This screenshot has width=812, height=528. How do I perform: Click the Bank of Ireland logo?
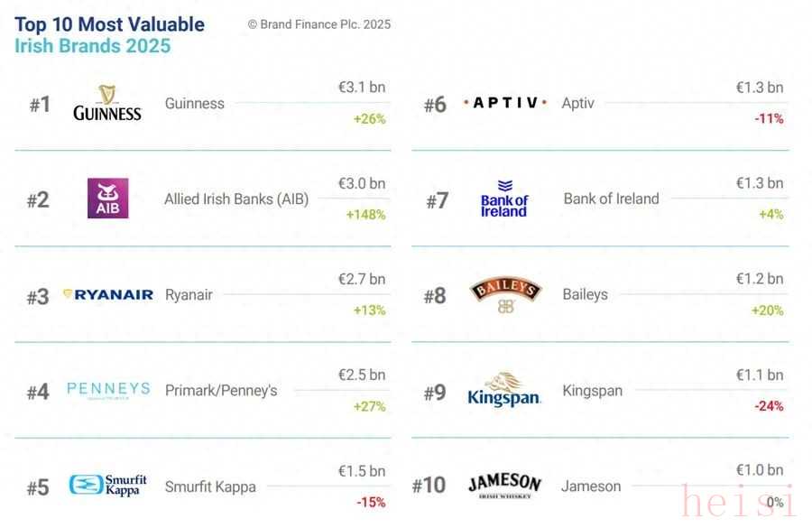coord(504,199)
